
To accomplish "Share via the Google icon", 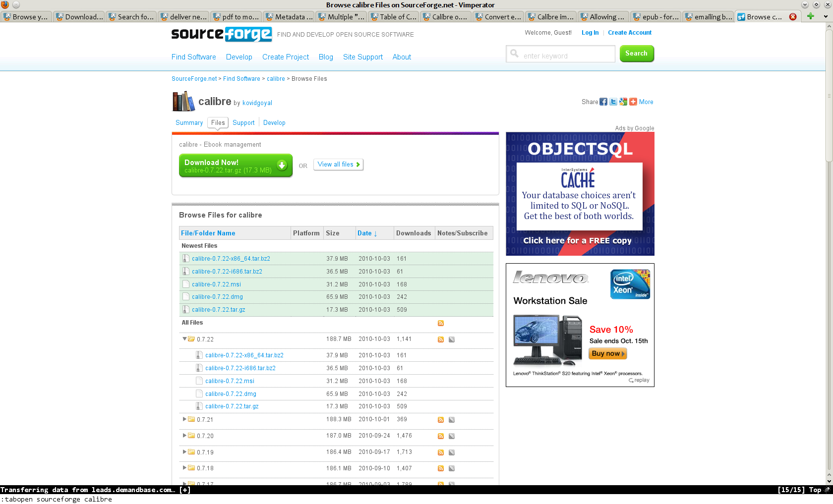I will point(623,102).
